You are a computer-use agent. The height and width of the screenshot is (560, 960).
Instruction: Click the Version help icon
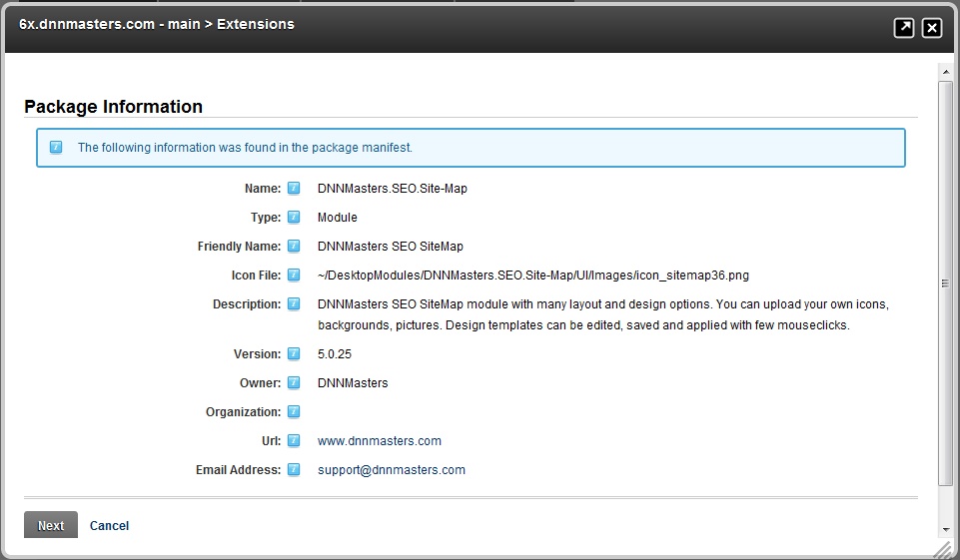(294, 353)
